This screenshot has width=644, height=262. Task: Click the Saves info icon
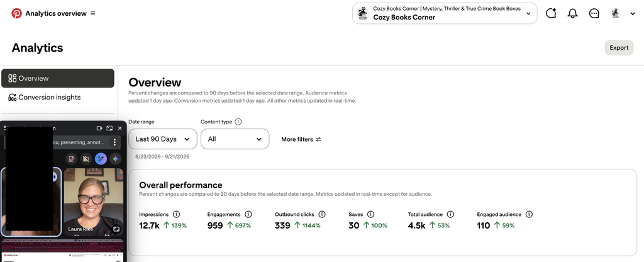coord(371,214)
